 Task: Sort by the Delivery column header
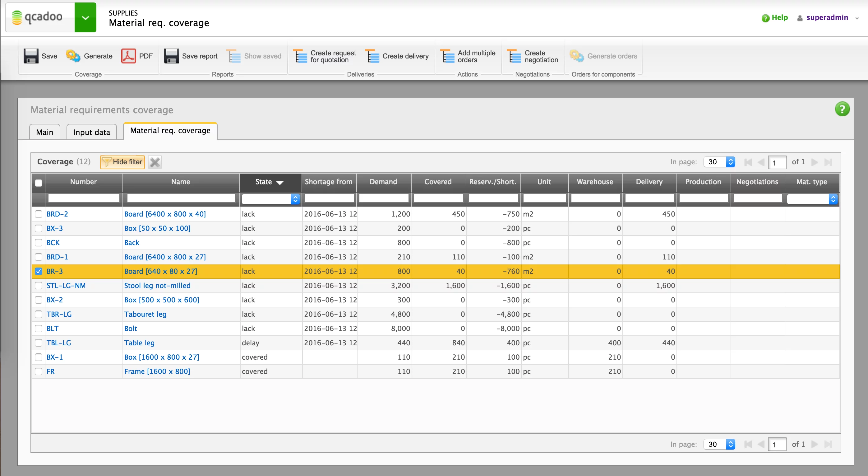pos(649,182)
